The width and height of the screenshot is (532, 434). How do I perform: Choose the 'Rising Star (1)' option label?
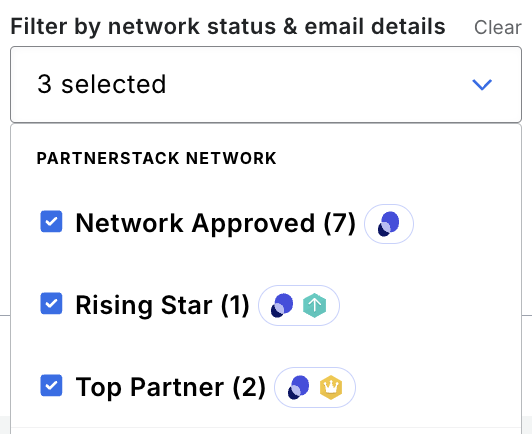pos(163,305)
